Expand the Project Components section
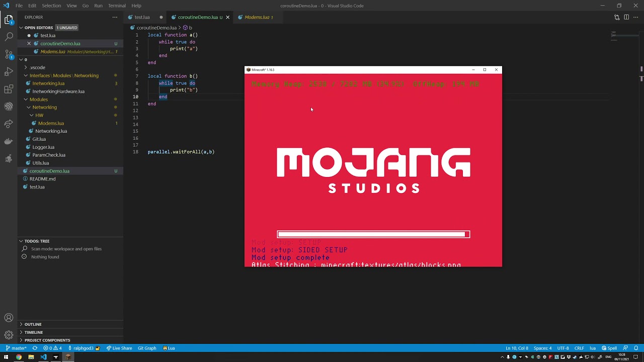This screenshot has height=362, width=644. (x=70, y=340)
